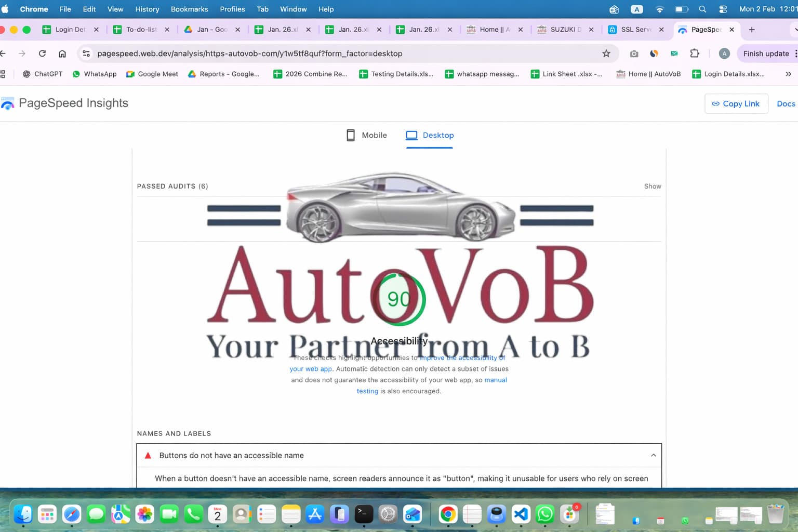This screenshot has height=532, width=798.
Task: Open Control Center in the menu bar
Action: 723,9
